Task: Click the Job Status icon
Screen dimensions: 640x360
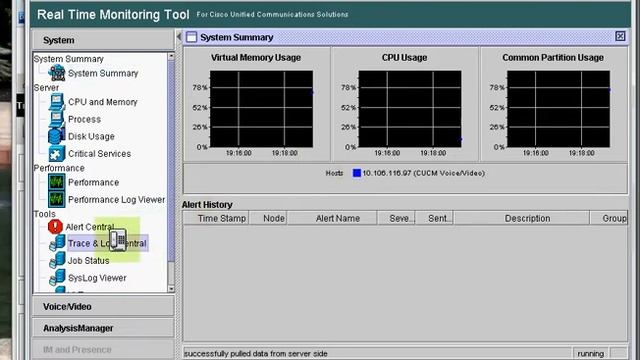Action: 57,260
